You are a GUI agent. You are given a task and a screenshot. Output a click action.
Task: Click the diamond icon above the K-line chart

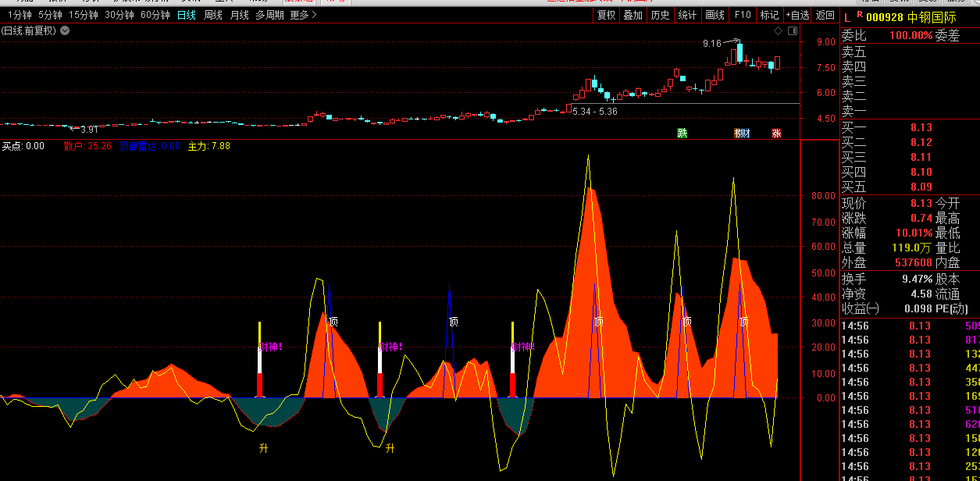click(x=778, y=30)
